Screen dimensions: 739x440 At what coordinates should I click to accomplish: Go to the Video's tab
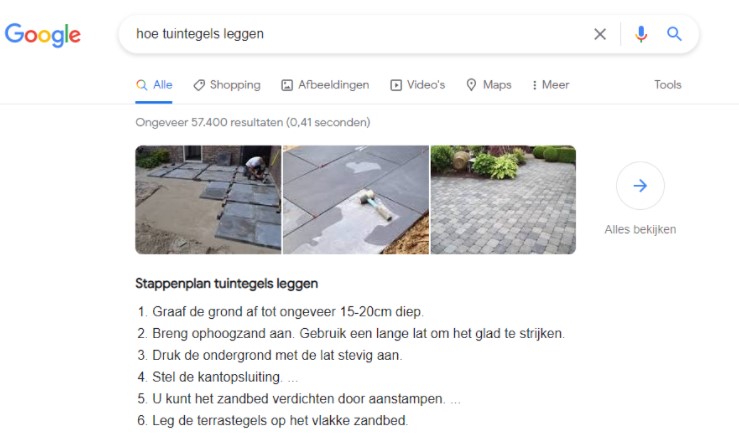pyautogui.click(x=418, y=85)
